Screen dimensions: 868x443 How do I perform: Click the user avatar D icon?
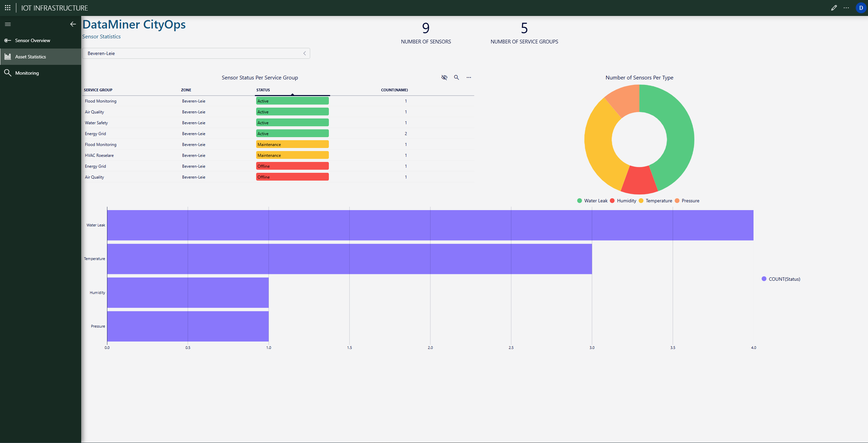click(x=861, y=8)
